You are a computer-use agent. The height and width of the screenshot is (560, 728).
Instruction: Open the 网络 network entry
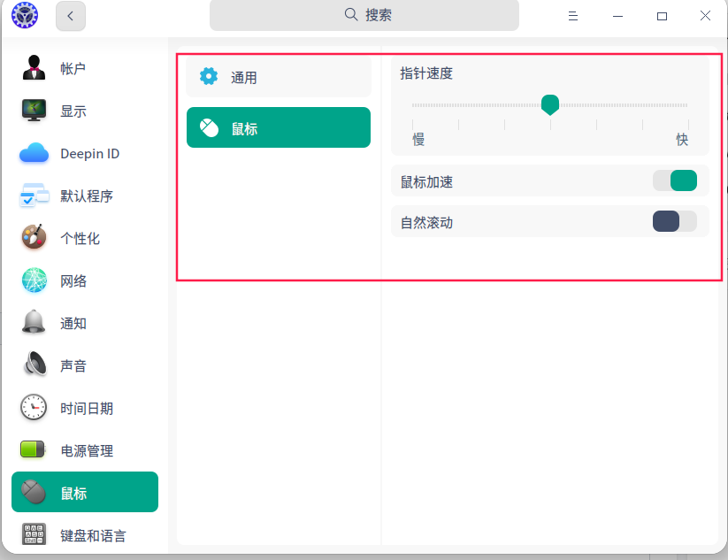click(x=85, y=280)
